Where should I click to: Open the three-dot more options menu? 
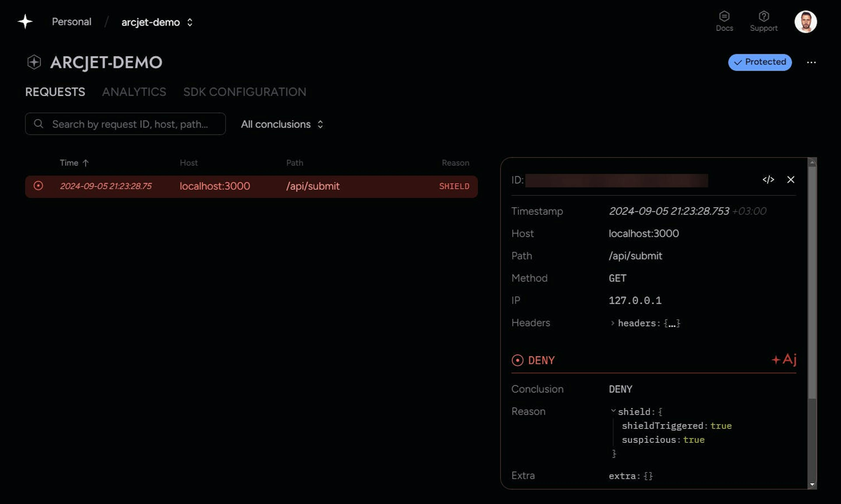coord(811,62)
